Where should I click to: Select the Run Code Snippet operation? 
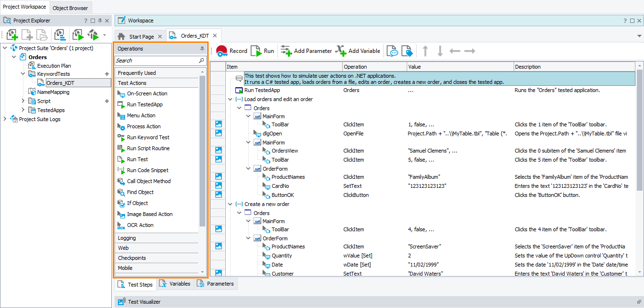[x=148, y=170]
